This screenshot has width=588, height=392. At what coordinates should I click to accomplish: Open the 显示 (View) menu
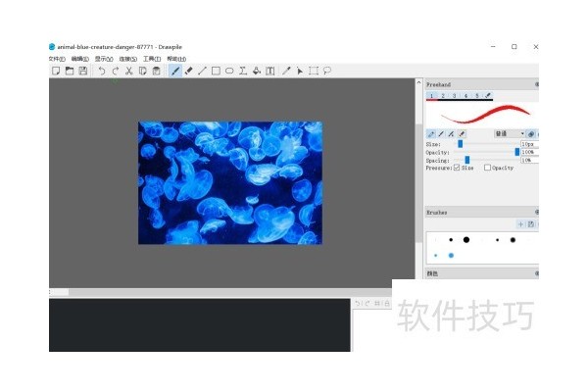(104, 59)
